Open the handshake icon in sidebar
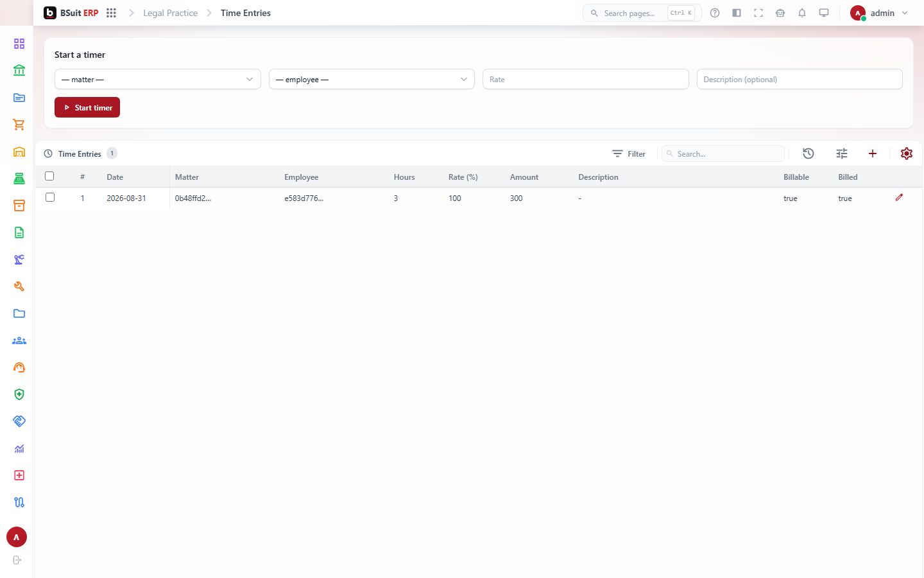 19,421
